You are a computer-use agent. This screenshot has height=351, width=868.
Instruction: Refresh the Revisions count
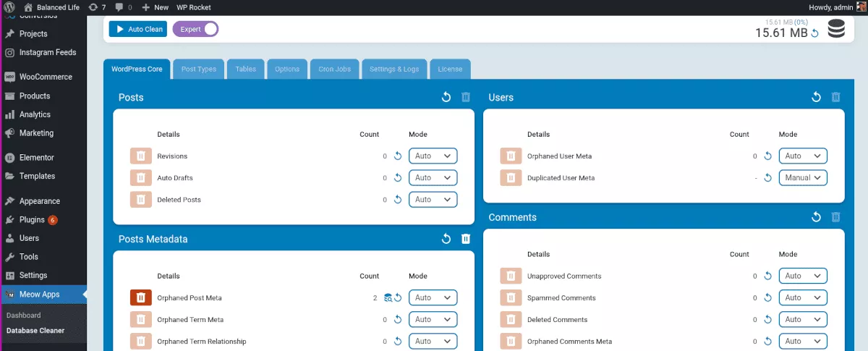397,156
